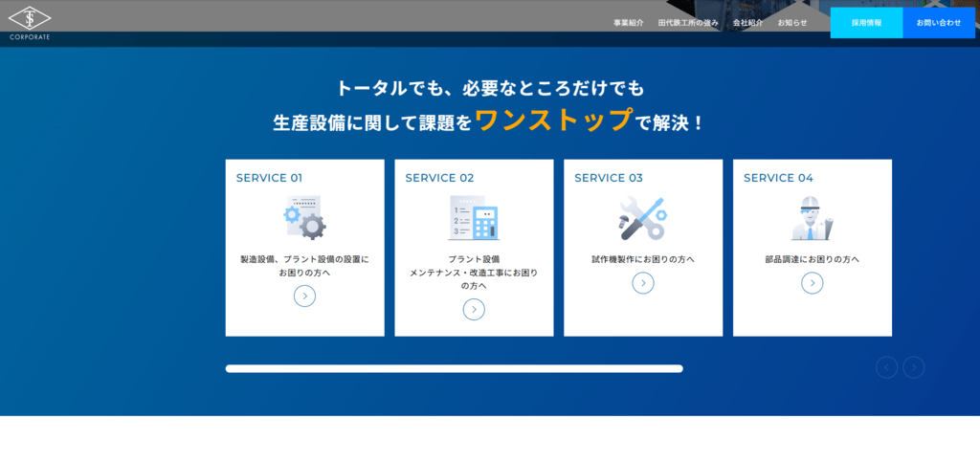Go to previous slide with left carousel arrow

pyautogui.click(x=886, y=367)
